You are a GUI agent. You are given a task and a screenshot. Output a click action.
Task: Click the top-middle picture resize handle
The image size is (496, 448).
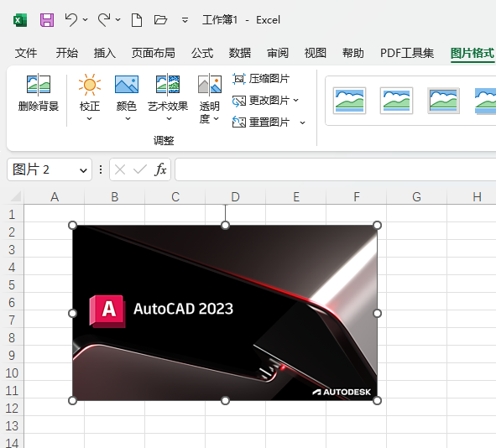[225, 225]
